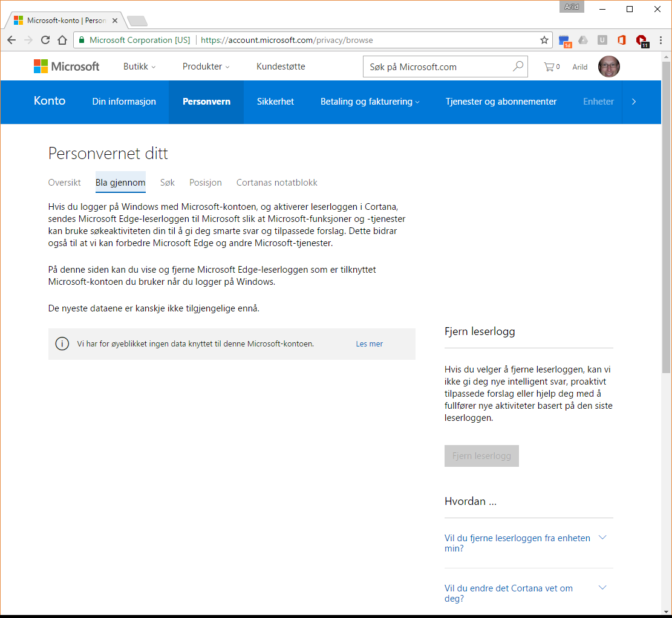This screenshot has height=618, width=672.
Task: Click the browser home icon
Action: point(62,40)
